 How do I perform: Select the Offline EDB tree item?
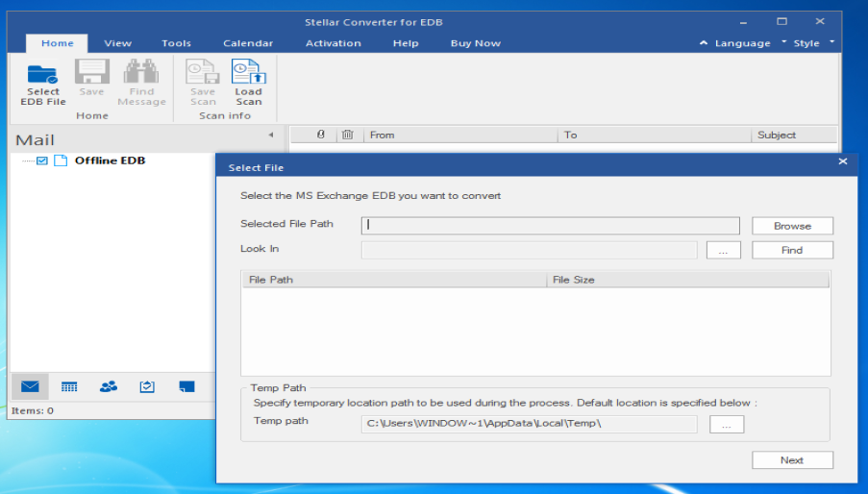[x=111, y=161]
